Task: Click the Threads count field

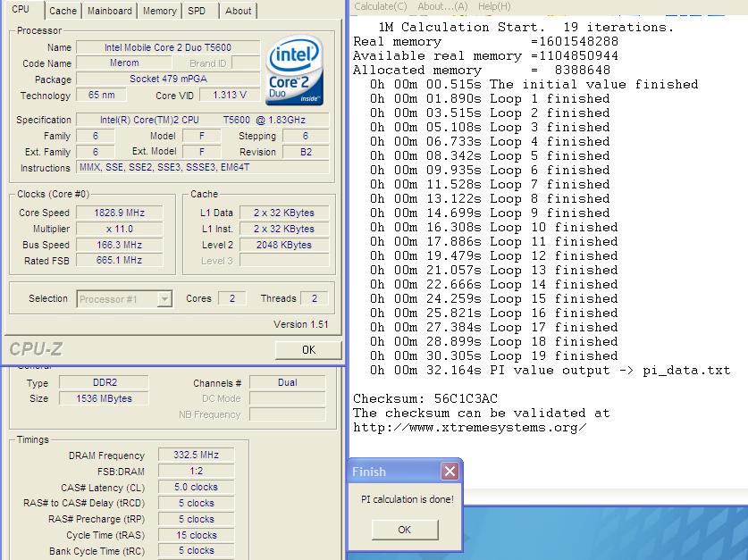Action: [314, 298]
